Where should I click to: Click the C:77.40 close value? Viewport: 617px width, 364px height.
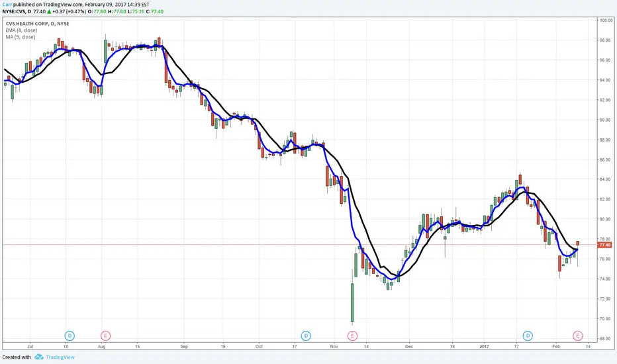pyautogui.click(x=155, y=11)
